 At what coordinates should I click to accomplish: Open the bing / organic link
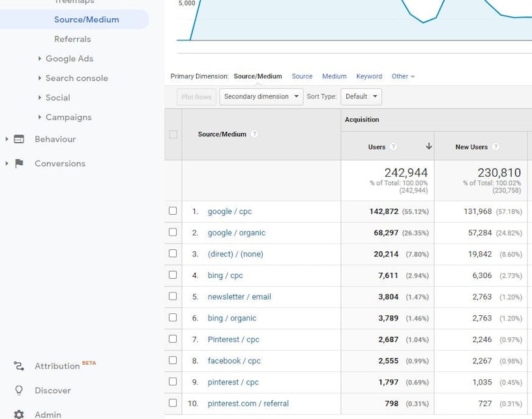[232, 318]
